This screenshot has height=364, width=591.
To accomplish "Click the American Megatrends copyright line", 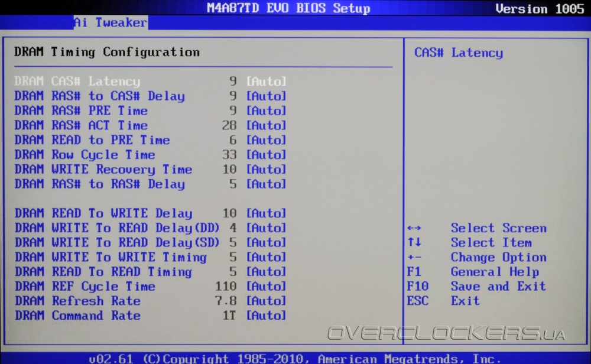I will 295,358.
